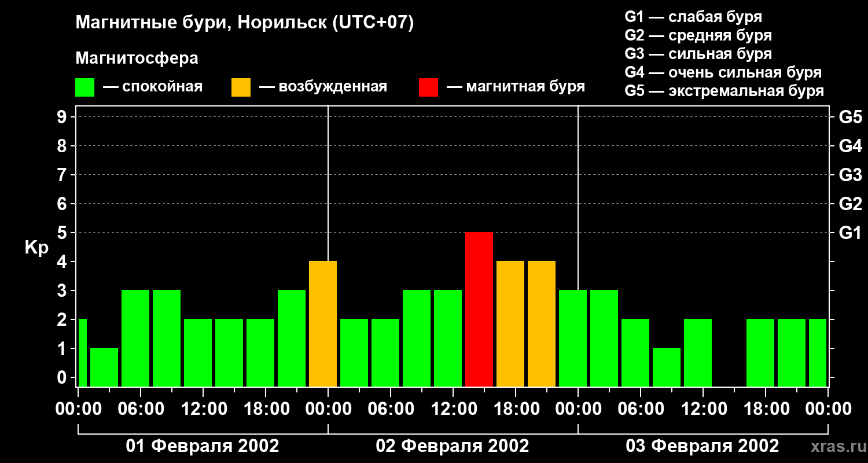Screen dimensions: 868x463
Task: Click the 'G1 — слабая буря' line
Action: point(693,17)
